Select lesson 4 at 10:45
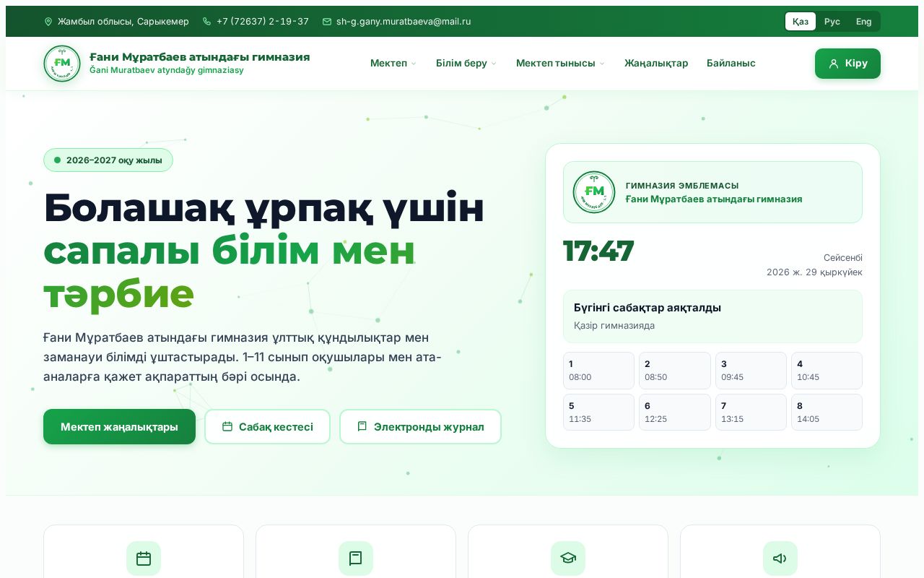 tap(827, 370)
